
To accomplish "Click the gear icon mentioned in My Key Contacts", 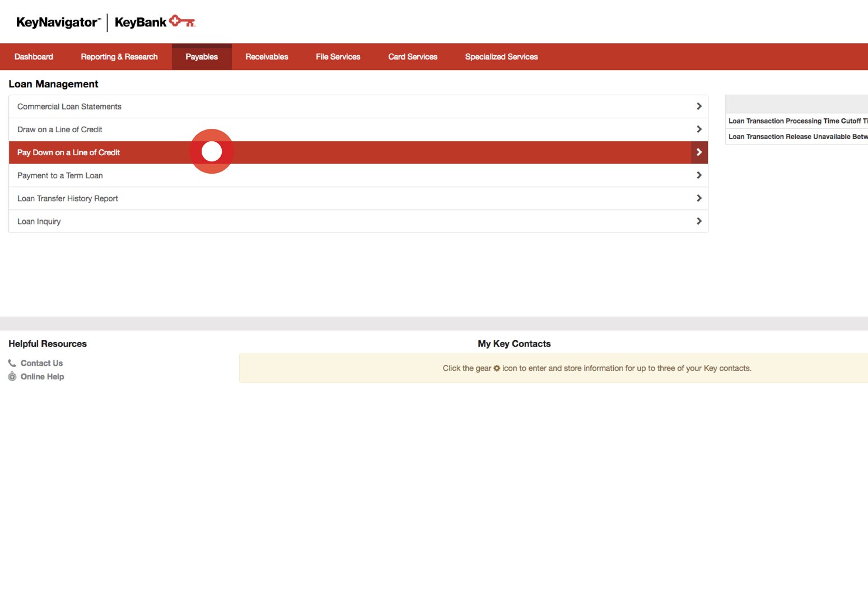I will click(x=497, y=368).
